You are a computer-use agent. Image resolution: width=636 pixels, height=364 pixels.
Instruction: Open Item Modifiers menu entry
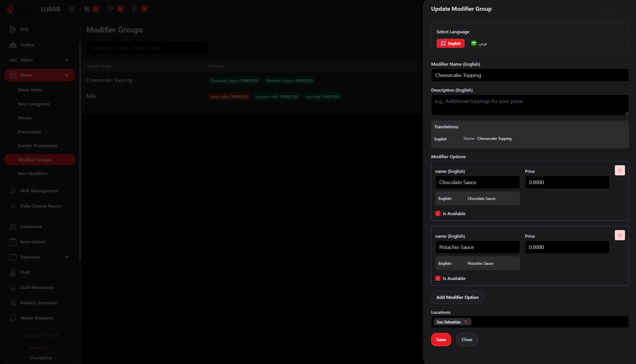tap(32, 173)
